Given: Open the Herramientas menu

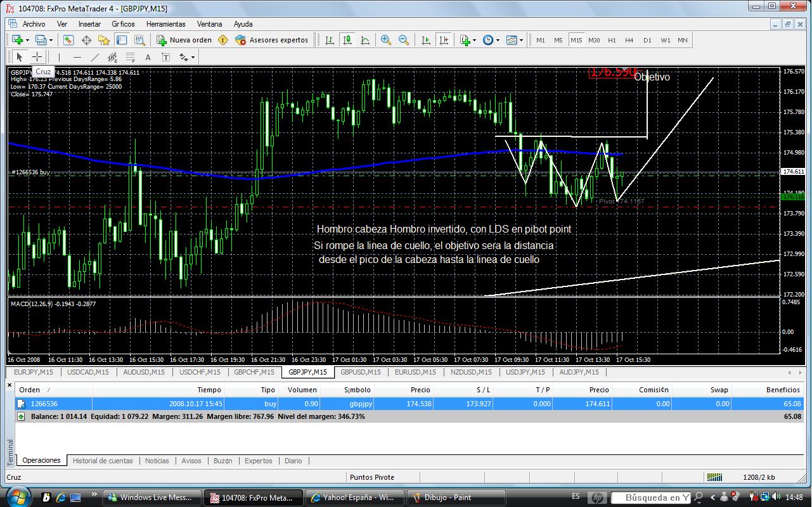Looking at the screenshot, I should 166,24.
